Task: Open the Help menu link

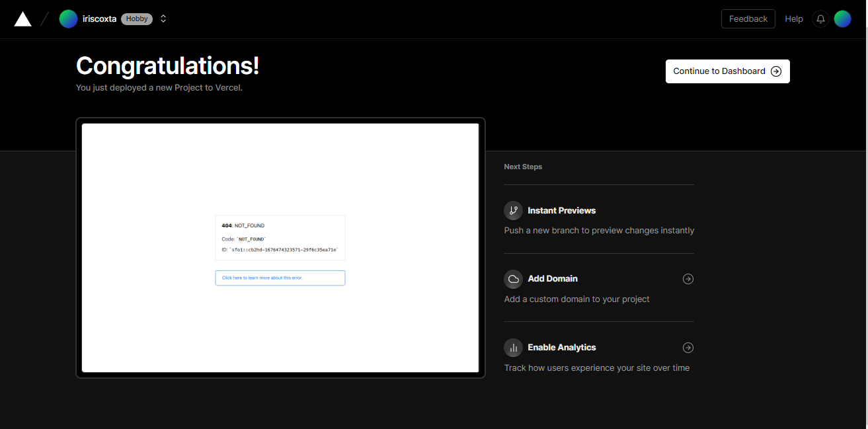Action: [x=793, y=19]
